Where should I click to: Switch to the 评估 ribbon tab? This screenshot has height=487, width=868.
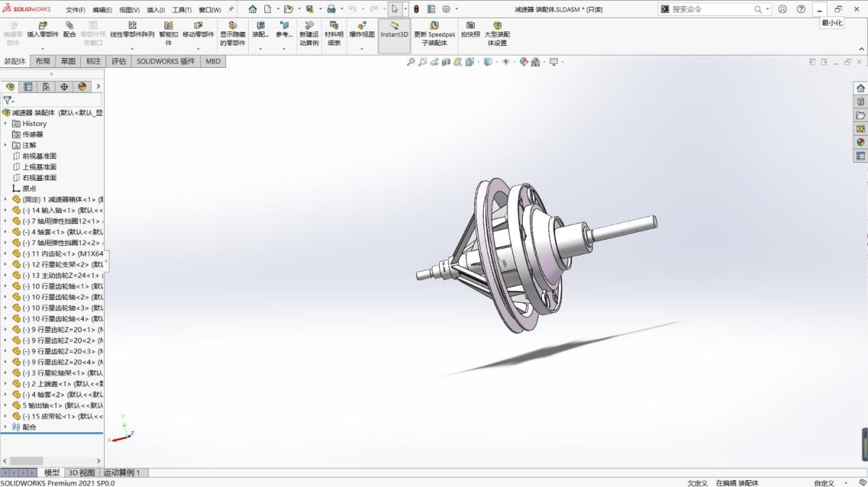click(x=119, y=61)
